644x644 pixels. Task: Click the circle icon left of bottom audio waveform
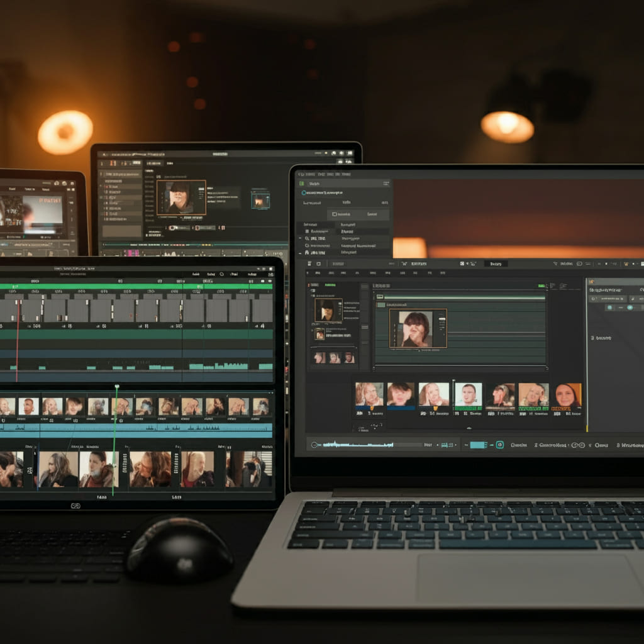[315, 445]
